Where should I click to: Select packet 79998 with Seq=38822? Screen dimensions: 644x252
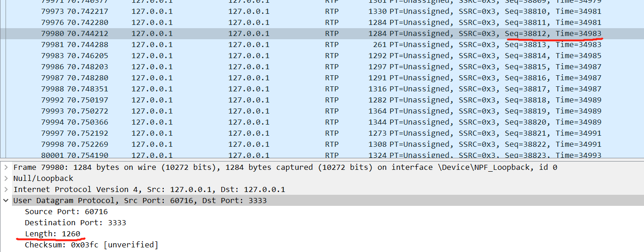pyautogui.click(x=322, y=144)
